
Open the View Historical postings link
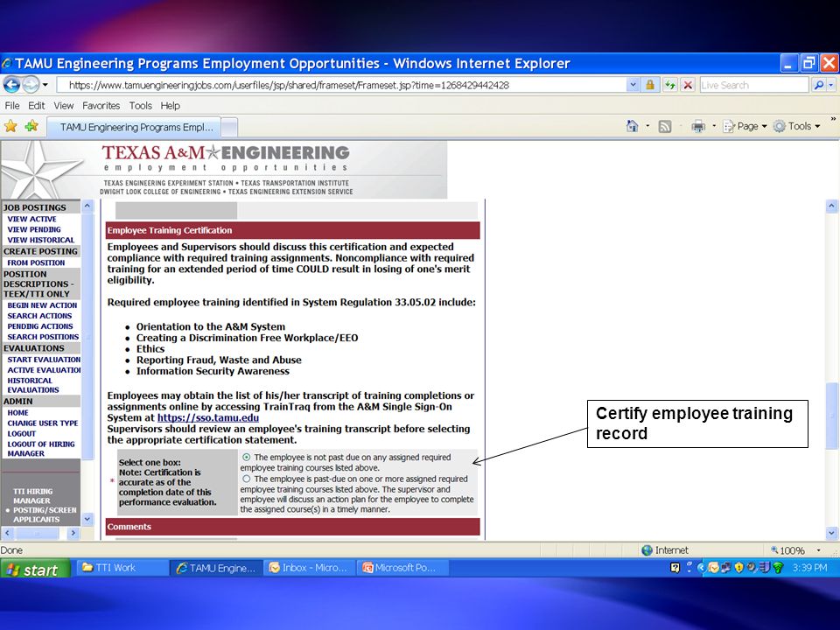[x=41, y=240]
